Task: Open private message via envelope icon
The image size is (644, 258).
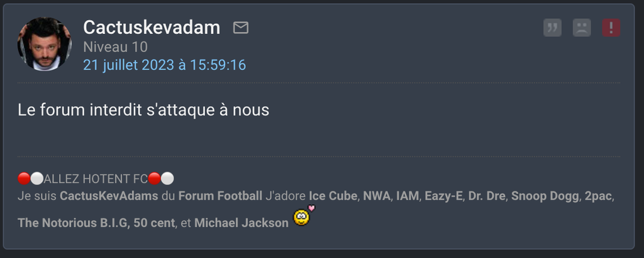Action: click(241, 28)
